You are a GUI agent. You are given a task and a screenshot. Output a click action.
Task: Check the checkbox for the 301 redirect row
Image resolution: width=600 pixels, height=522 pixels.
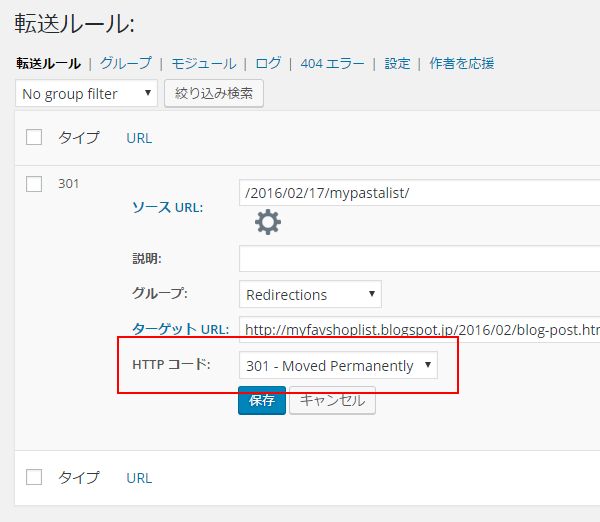(x=34, y=184)
